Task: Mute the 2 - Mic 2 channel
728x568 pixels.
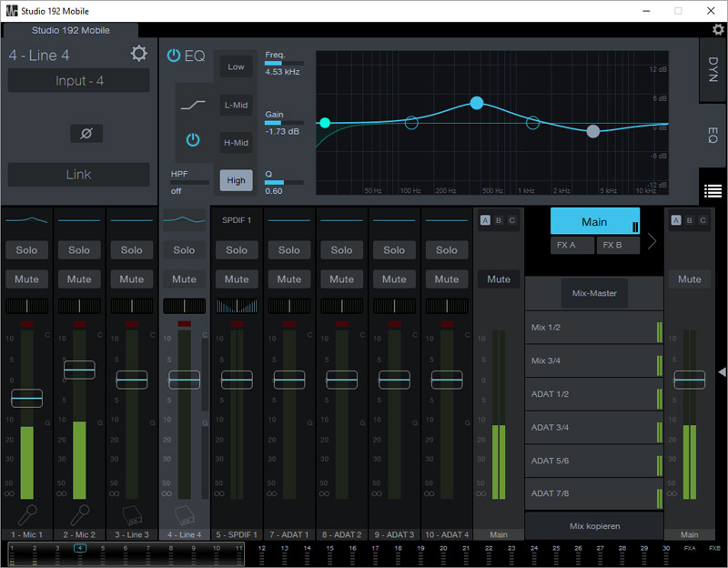Action: (x=79, y=279)
